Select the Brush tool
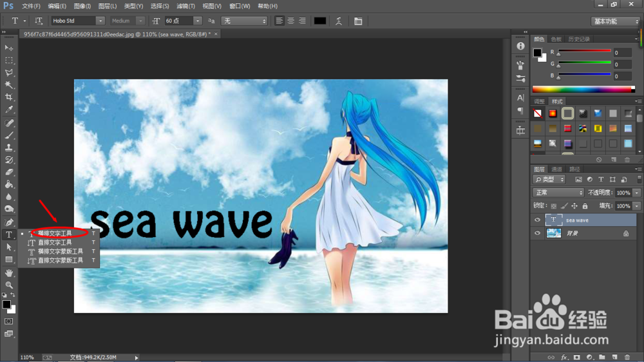The image size is (644, 362). click(x=8, y=135)
